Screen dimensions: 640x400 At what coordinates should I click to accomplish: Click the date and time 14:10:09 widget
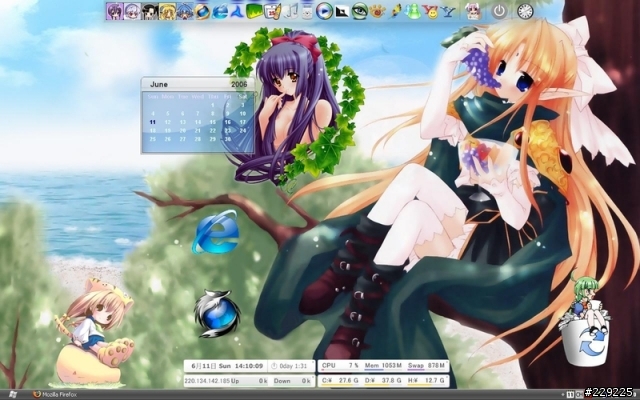227,366
